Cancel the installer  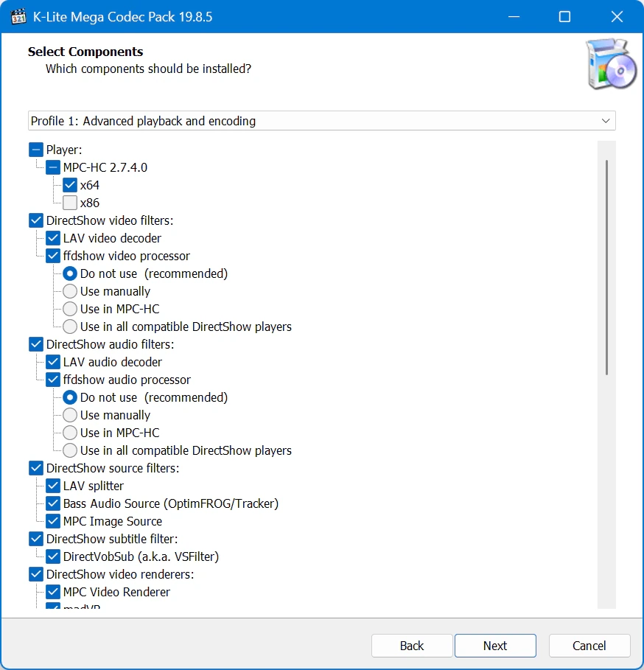(589, 646)
